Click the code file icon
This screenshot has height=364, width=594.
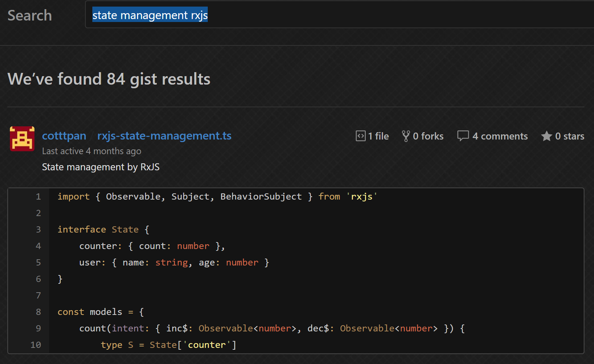pos(361,136)
